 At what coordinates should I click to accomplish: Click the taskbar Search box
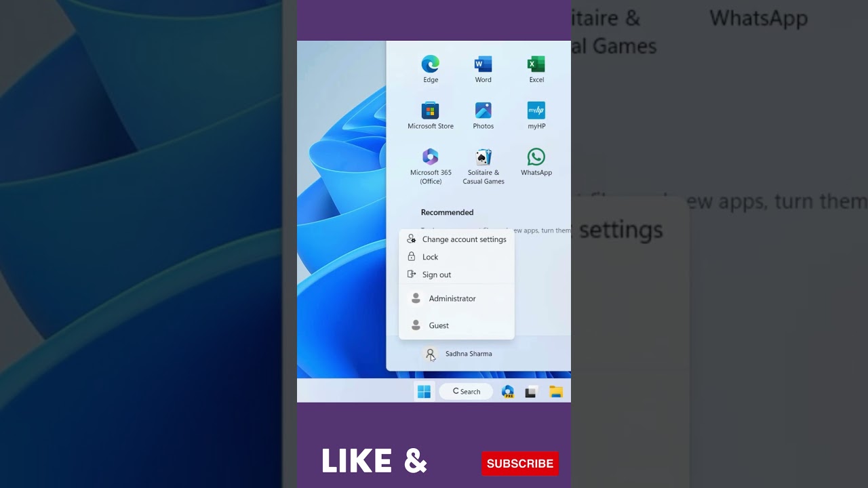[x=466, y=391]
